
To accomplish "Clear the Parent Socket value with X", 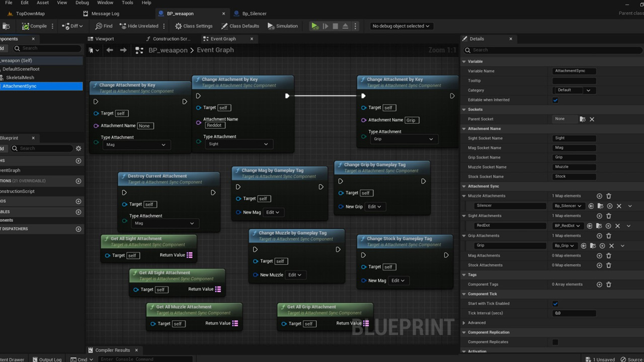I will (x=592, y=119).
